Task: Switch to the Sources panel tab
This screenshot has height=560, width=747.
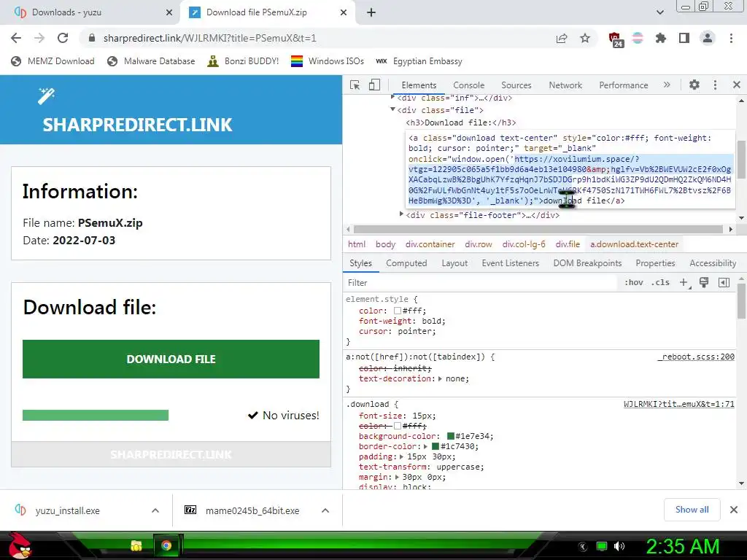Action: pos(516,85)
